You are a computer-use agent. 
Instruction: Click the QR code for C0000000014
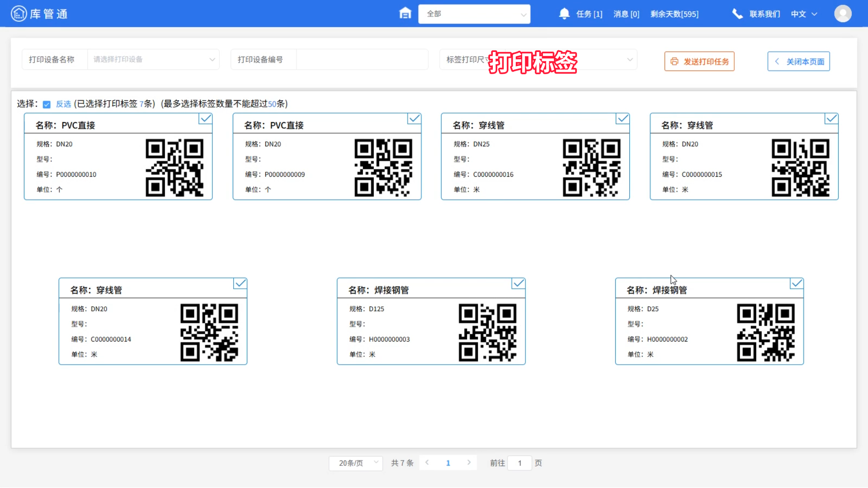(209, 333)
